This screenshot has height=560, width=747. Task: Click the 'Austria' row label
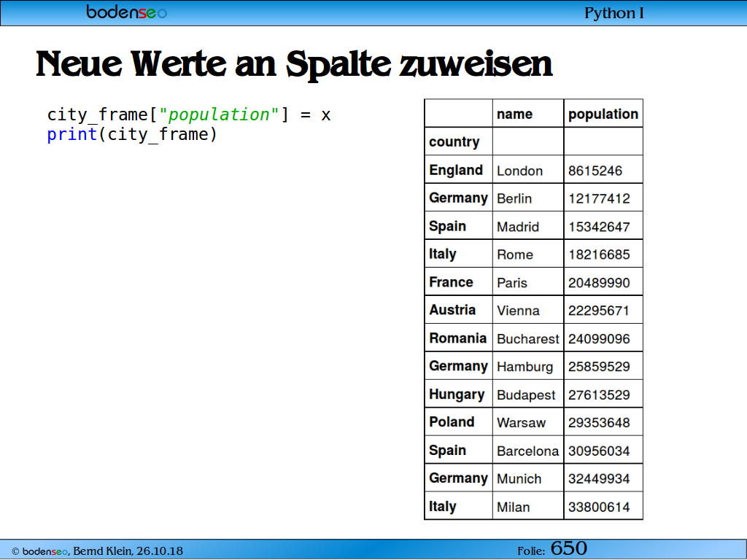tap(452, 310)
